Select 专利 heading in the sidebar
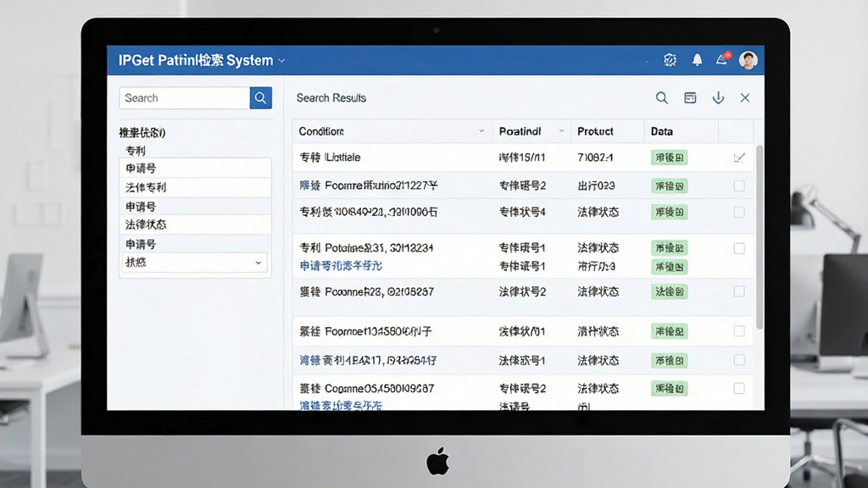868x488 pixels. (x=136, y=151)
